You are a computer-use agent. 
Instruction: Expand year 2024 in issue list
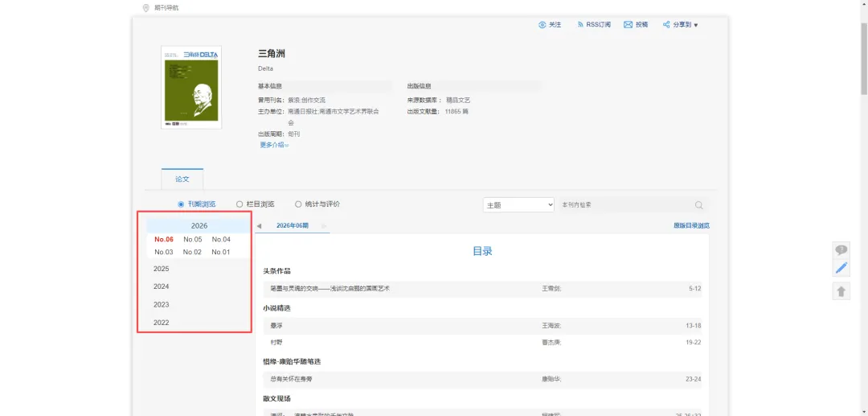pos(161,286)
